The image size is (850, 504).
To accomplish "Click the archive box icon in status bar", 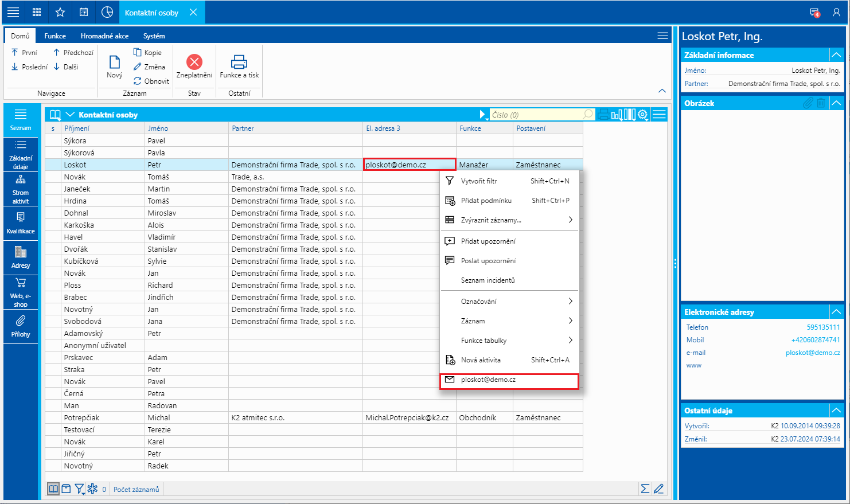I will point(66,489).
